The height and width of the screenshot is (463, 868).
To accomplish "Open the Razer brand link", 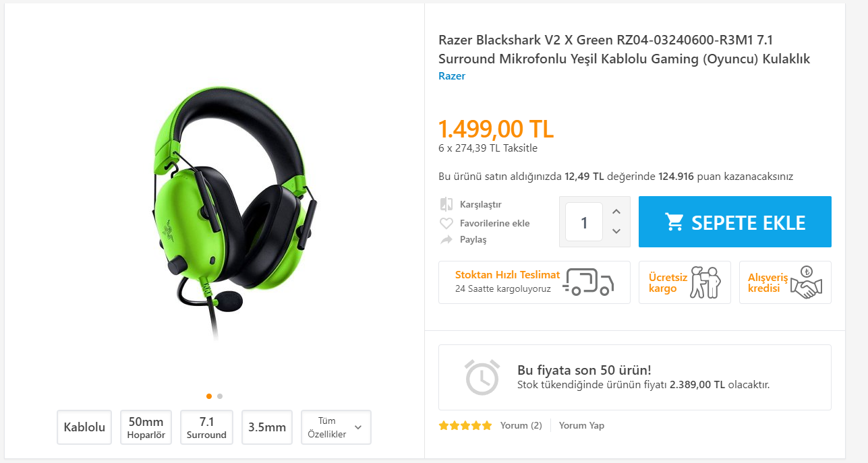I will pos(452,75).
